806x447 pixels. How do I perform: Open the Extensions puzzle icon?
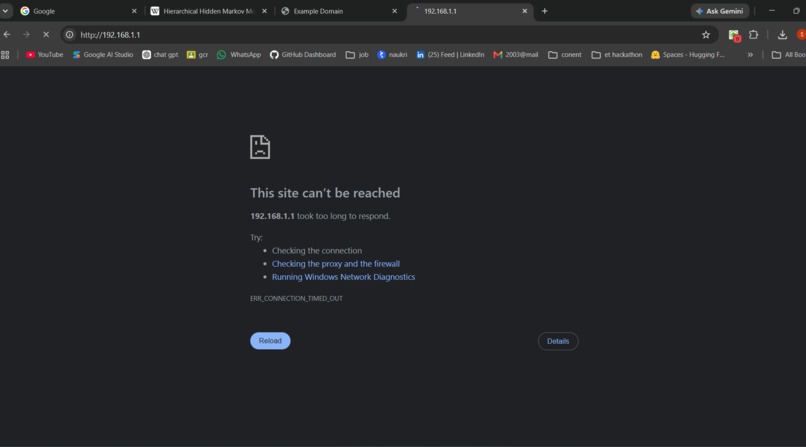pyautogui.click(x=754, y=34)
